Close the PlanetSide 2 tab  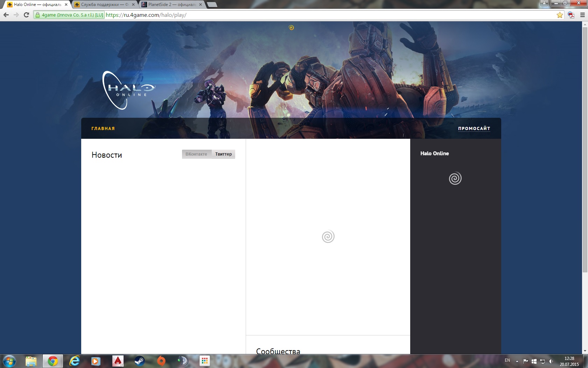point(201,5)
